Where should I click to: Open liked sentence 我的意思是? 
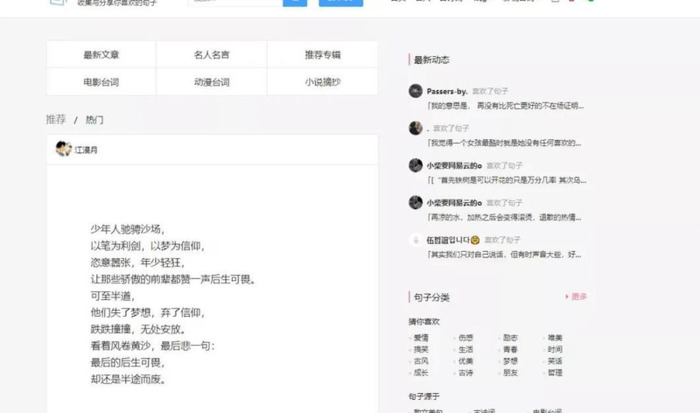[505, 106]
